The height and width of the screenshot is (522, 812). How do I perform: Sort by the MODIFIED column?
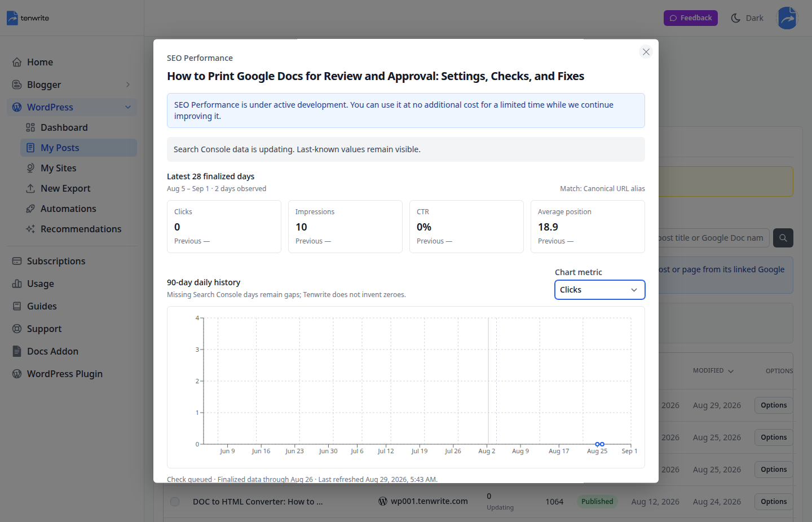click(x=713, y=371)
